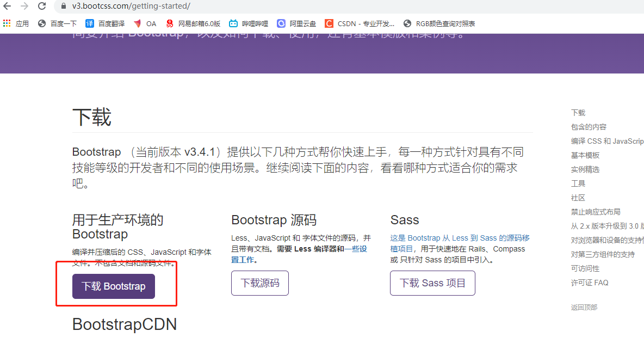Open the 百度一下 bookmark
Viewport: 644px width, 337px height.
pyautogui.click(x=57, y=24)
